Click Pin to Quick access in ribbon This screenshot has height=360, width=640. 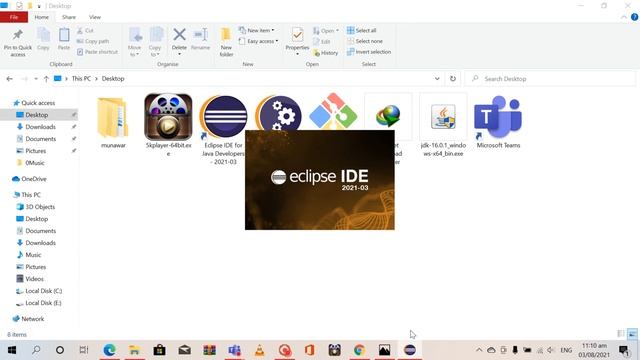(x=18, y=43)
